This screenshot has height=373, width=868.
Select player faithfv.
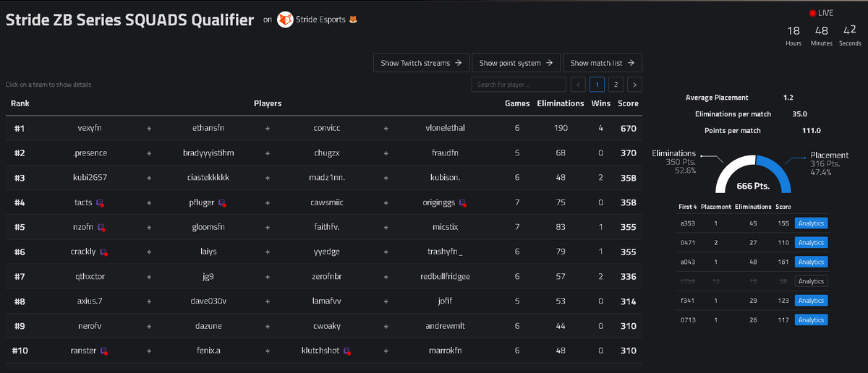(x=327, y=227)
